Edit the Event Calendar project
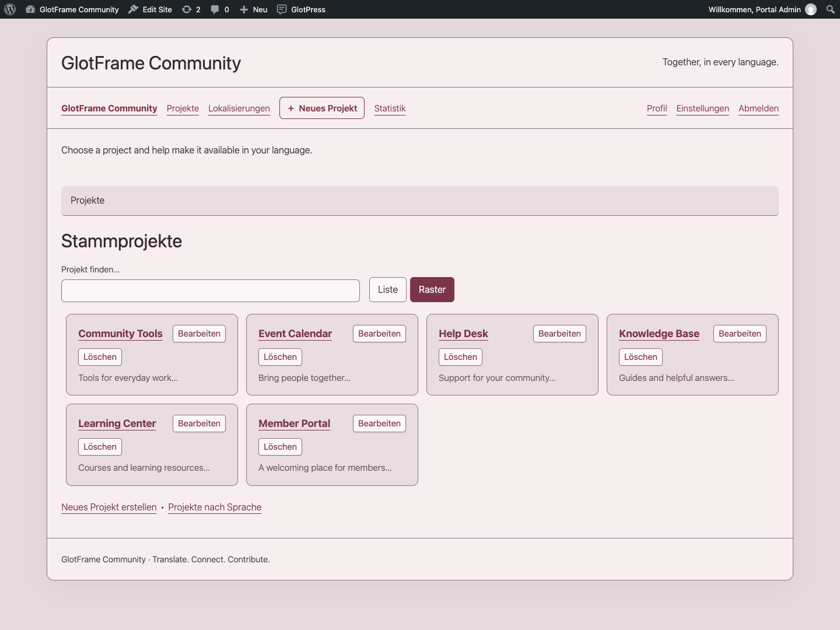 379,334
